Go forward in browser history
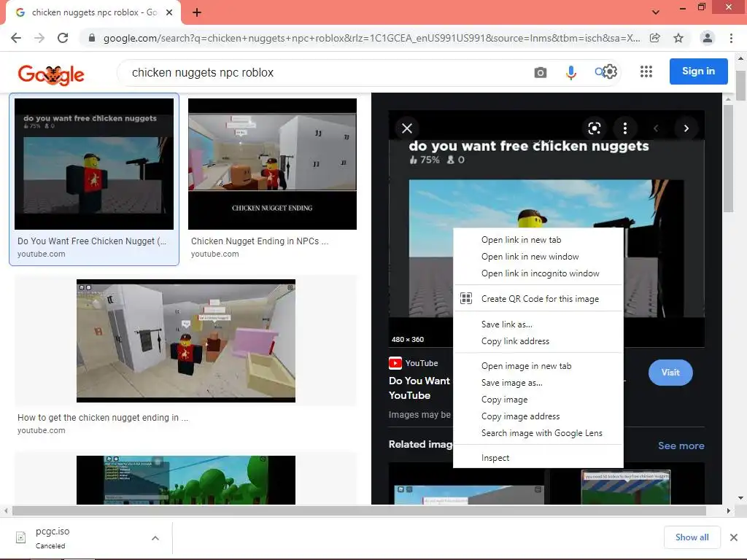 point(39,38)
